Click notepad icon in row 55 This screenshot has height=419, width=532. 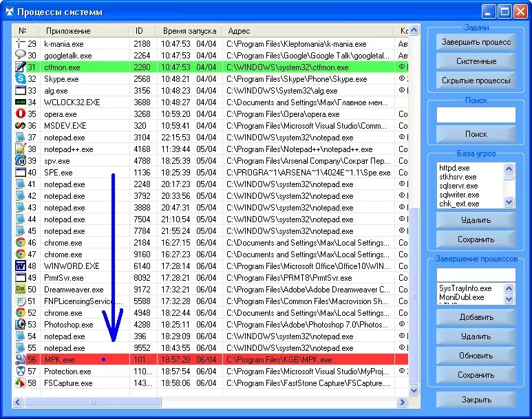click(x=21, y=347)
